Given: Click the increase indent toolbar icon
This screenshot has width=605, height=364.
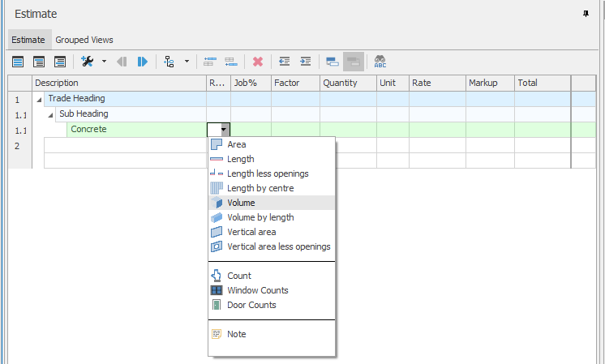Looking at the screenshot, I should [305, 62].
